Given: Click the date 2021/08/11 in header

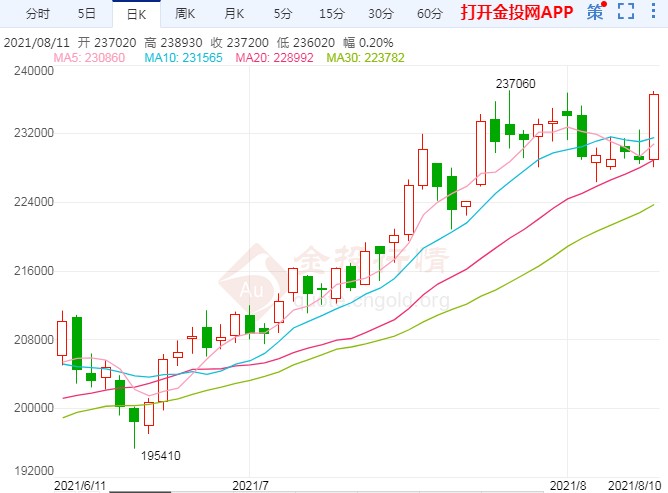Looking at the screenshot, I should click(x=37, y=43).
